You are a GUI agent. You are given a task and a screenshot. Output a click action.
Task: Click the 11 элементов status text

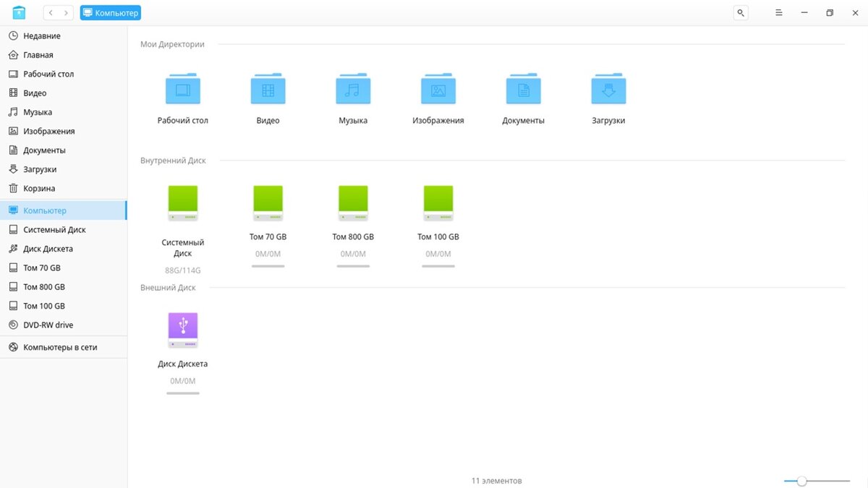coord(496,481)
